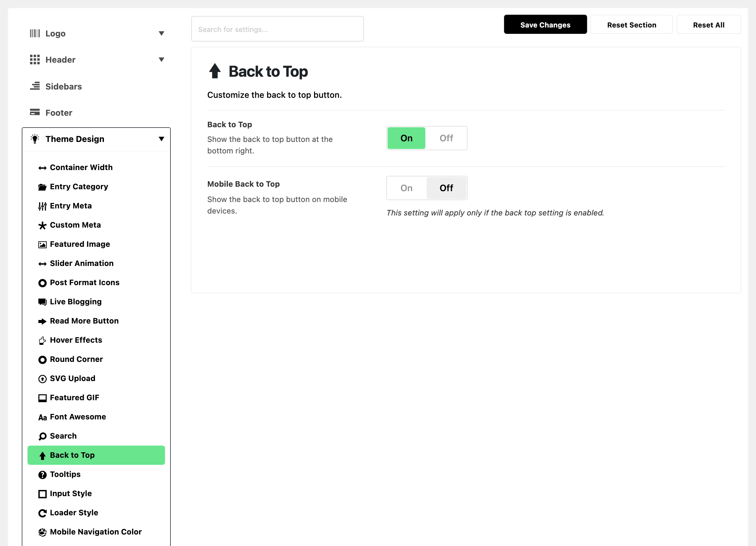This screenshot has height=546, width=756.
Task: Expand the Logo section arrow
Action: click(x=161, y=33)
